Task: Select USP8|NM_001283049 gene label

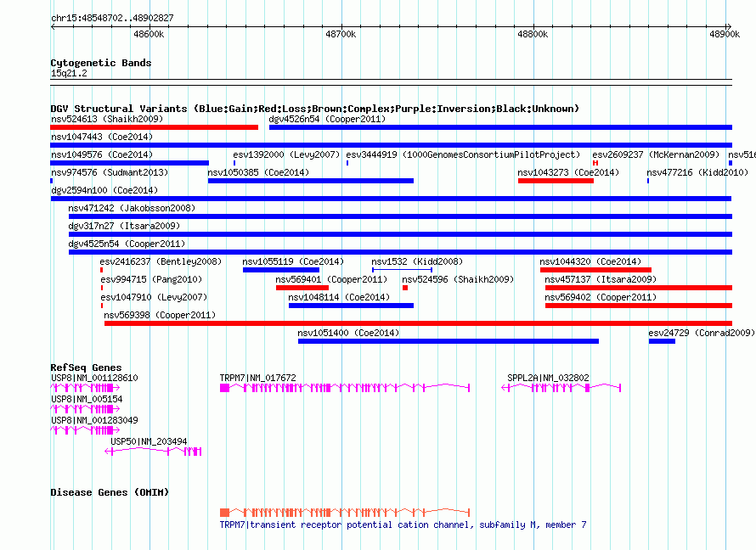Action: click(94, 420)
